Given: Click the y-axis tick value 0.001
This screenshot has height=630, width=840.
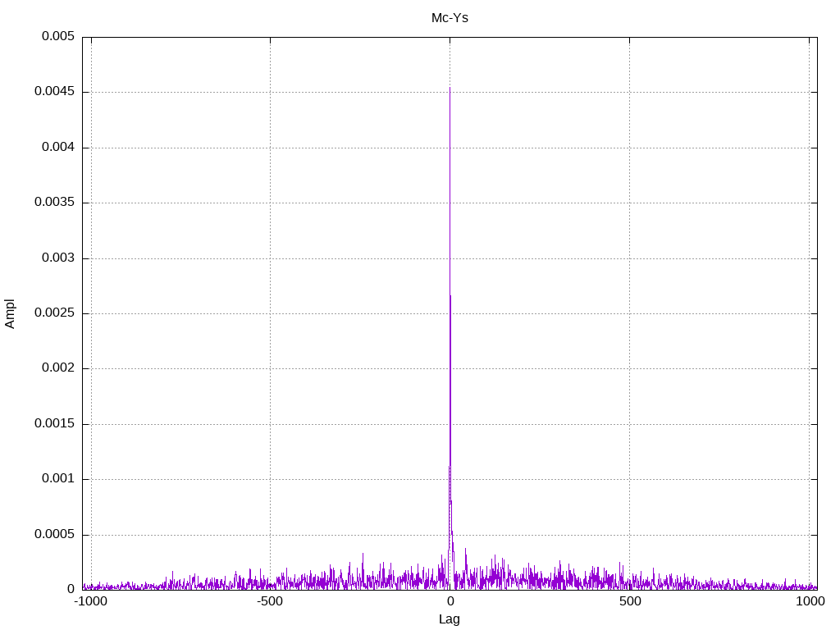Looking at the screenshot, I should 58,478.
